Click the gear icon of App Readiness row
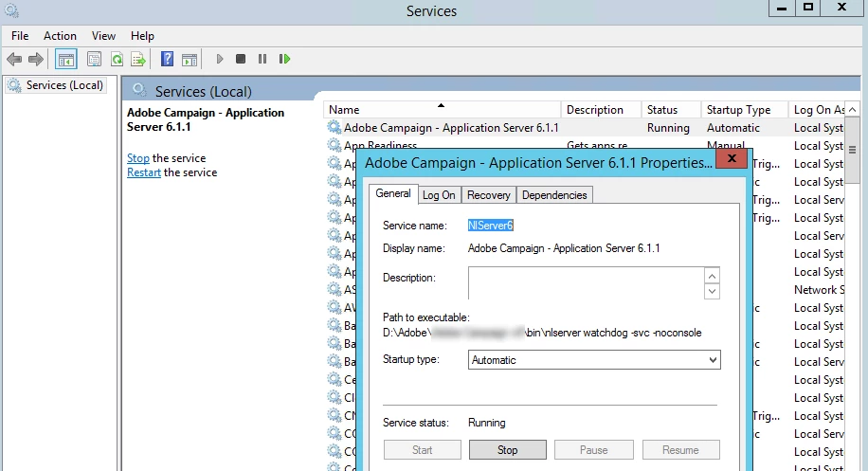 tap(335, 145)
